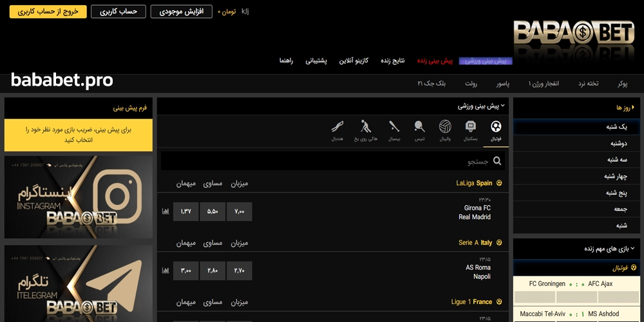Viewport: 644px width, 322px height.
Task: Open statistics icon for AS Roma match
Action: (166, 270)
